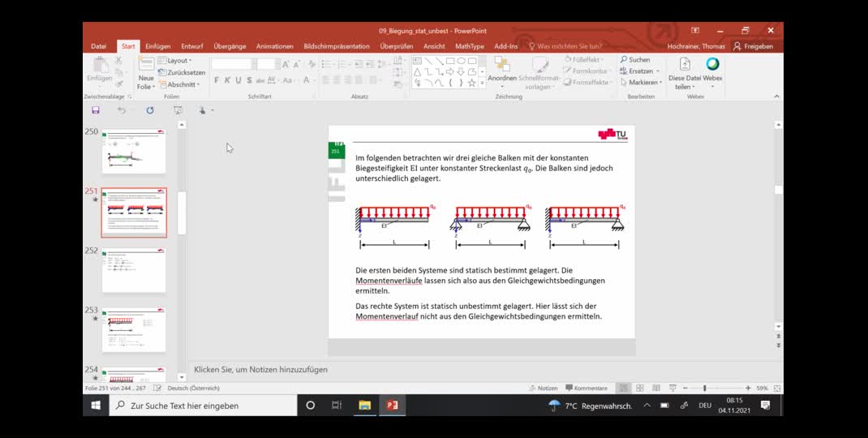This screenshot has height=438, width=868.
Task: Open PowerPoint from the Windows taskbar
Action: [x=393, y=405]
